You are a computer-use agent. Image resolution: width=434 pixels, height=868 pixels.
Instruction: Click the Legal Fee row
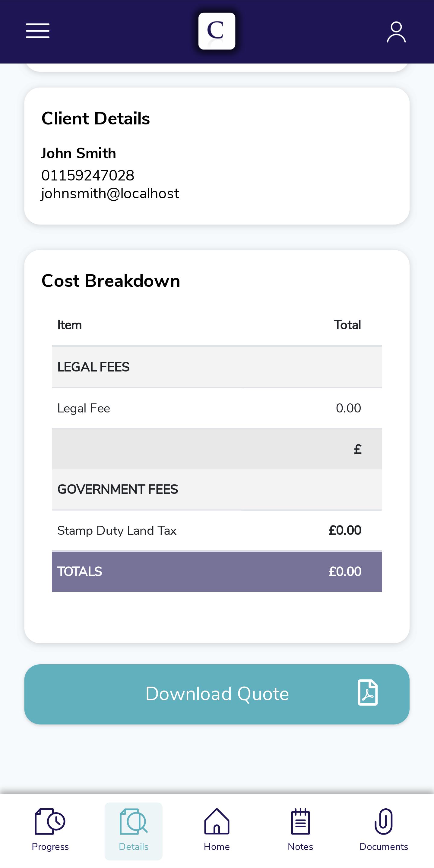217,408
